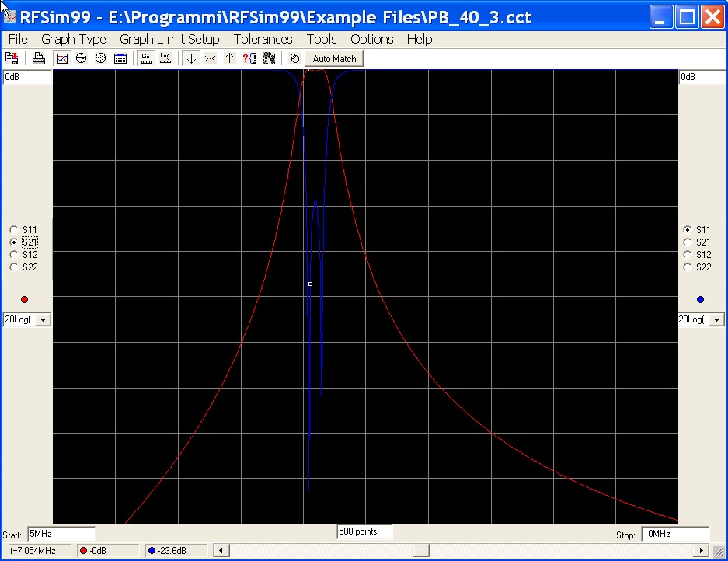Click the Auto Match button
This screenshot has width=728, height=561.
click(334, 59)
